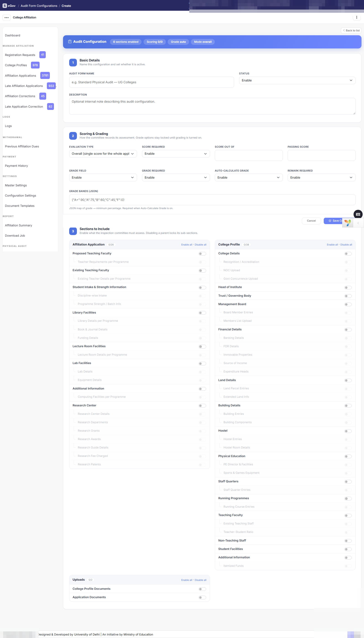This screenshot has width=364, height=638.
Task: Click the 3781 Affiliation Applications badge
Action: (45, 76)
